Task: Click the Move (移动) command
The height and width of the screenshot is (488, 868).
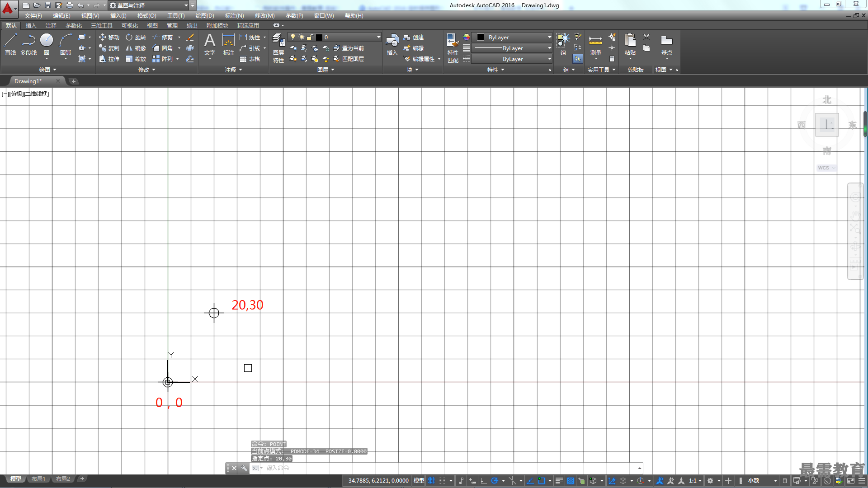Action: pyautogui.click(x=109, y=37)
